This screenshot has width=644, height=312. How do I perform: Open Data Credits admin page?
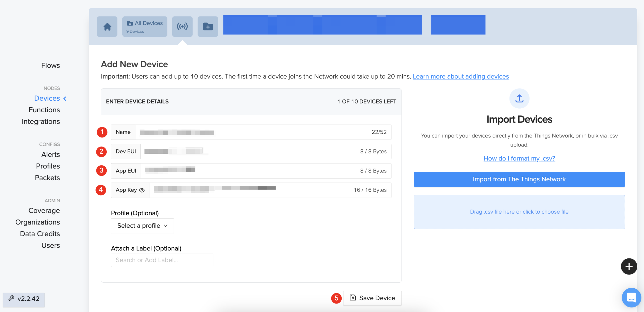coord(40,234)
